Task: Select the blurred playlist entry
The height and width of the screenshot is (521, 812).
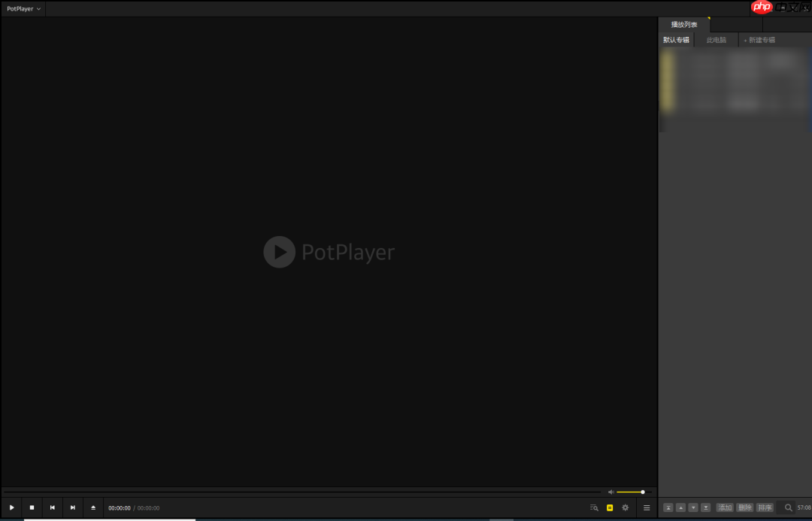Action: pyautogui.click(x=735, y=80)
